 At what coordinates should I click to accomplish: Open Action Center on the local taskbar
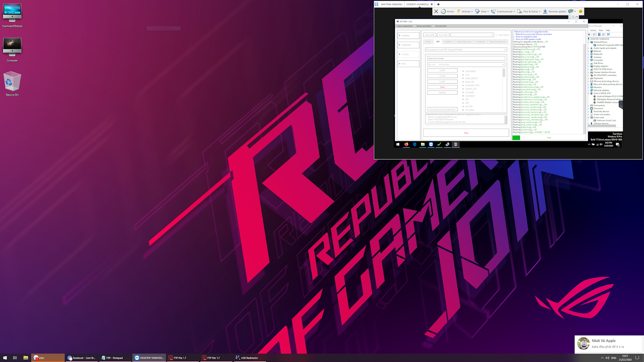637,358
